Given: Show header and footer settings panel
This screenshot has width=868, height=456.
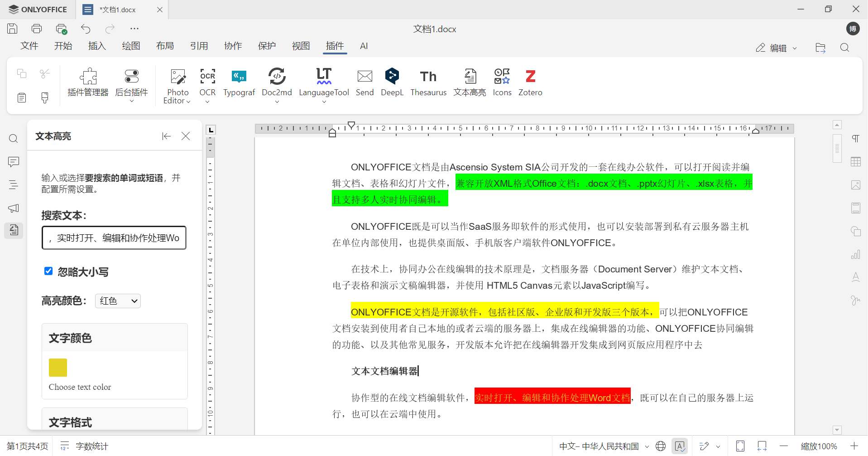Looking at the screenshot, I should click(x=856, y=208).
